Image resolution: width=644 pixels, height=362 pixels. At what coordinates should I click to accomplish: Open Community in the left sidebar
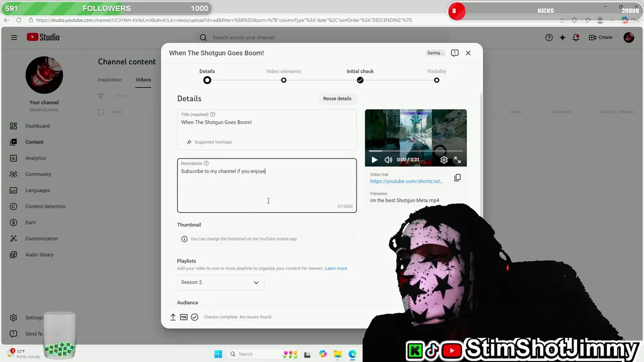[38, 174]
